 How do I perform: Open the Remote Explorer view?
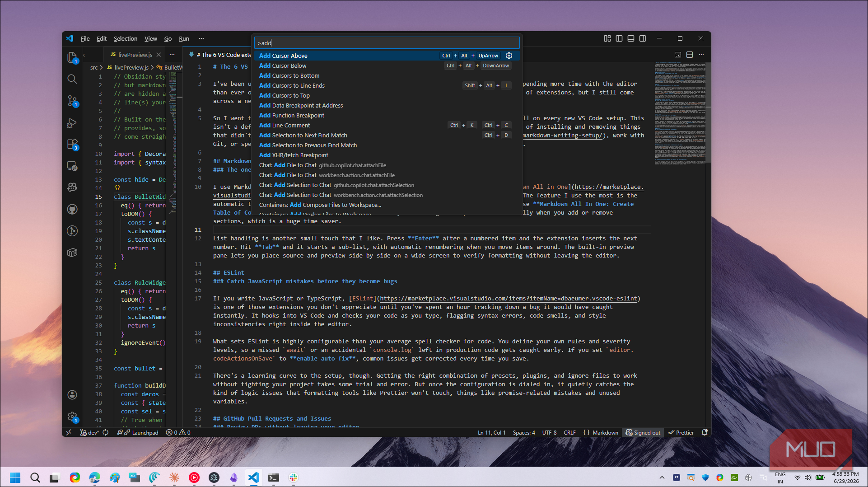72,166
